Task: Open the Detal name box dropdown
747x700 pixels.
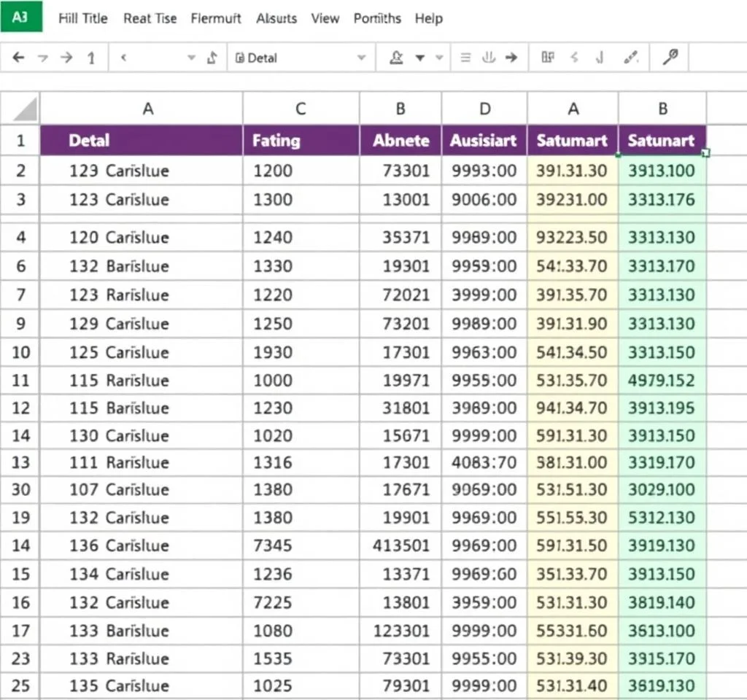Action: 360,58
